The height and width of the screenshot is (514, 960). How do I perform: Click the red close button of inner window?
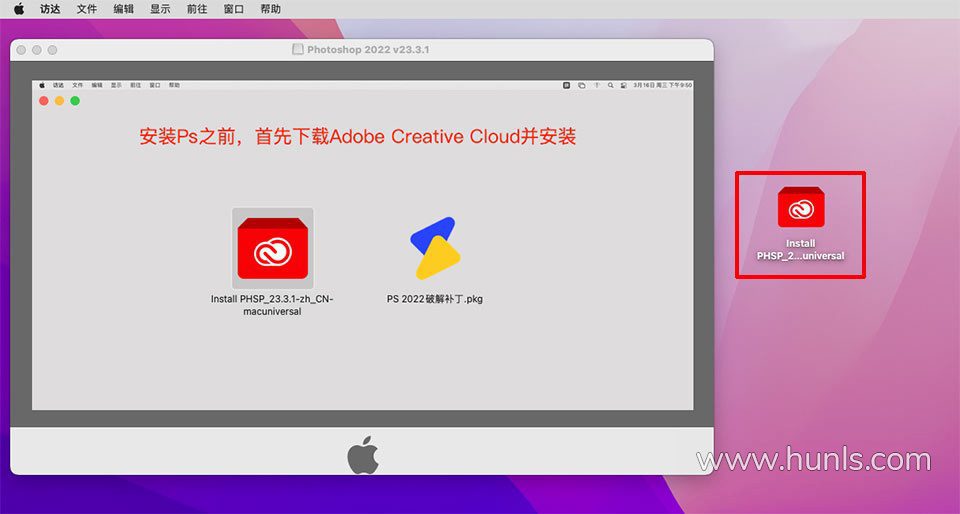(44, 101)
